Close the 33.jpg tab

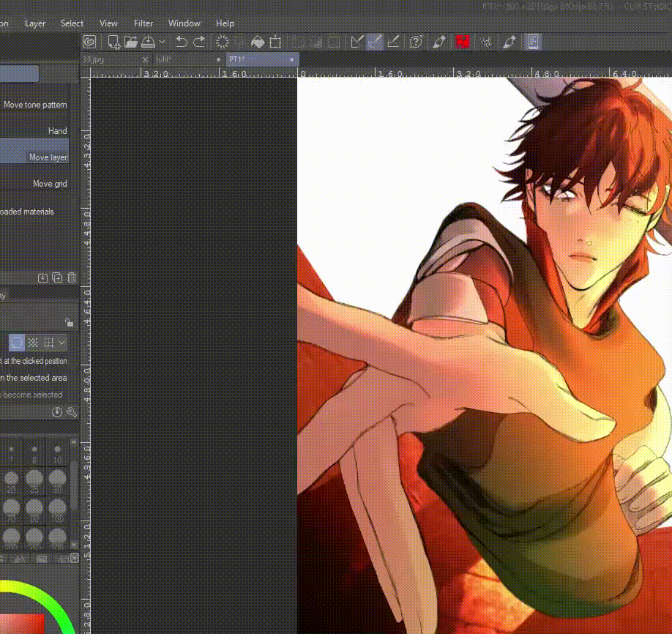145,59
